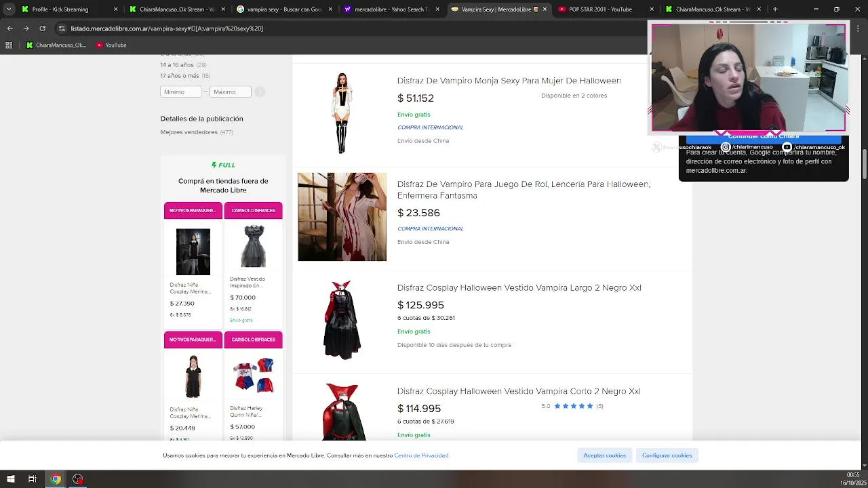Open a new tab with plus button

(x=775, y=9)
